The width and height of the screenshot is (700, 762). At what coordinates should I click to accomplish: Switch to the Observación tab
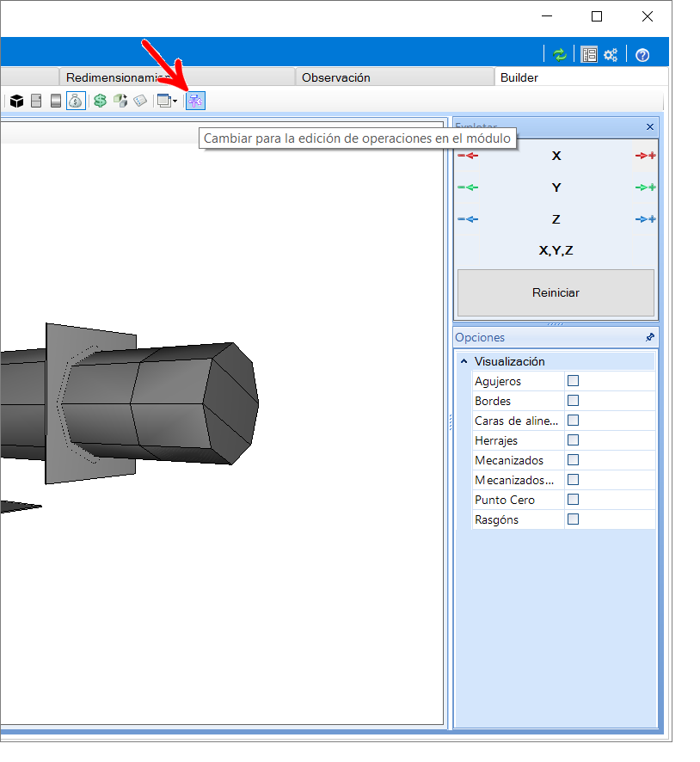(x=336, y=77)
